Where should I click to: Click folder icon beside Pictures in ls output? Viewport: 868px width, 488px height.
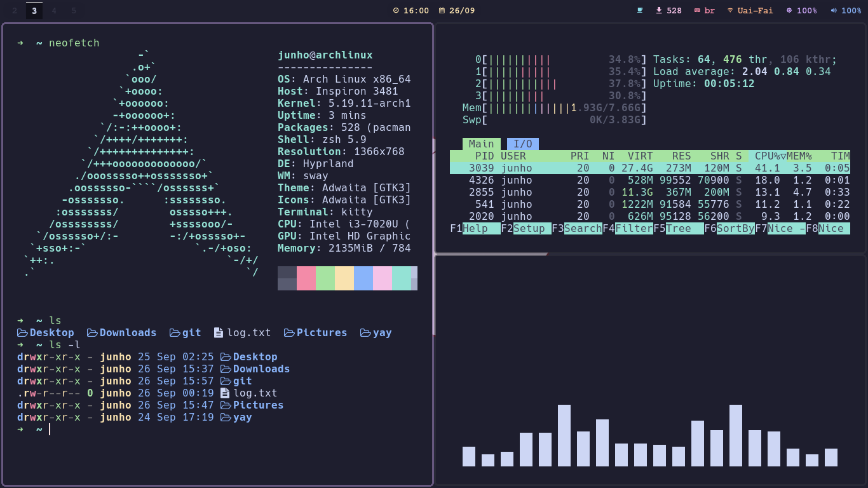click(290, 332)
